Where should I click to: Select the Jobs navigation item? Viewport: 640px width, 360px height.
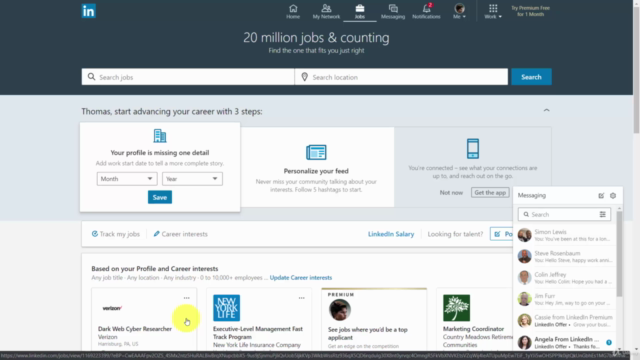pyautogui.click(x=360, y=11)
